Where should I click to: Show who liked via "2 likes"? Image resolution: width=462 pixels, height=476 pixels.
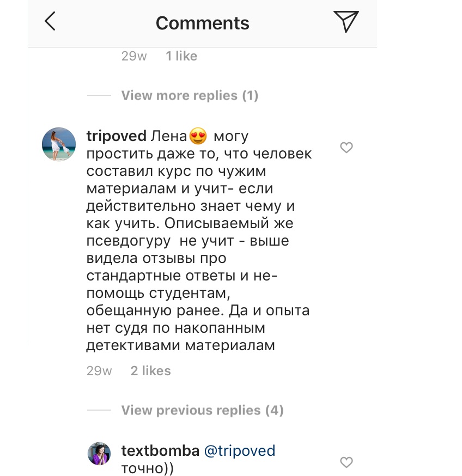click(150, 371)
